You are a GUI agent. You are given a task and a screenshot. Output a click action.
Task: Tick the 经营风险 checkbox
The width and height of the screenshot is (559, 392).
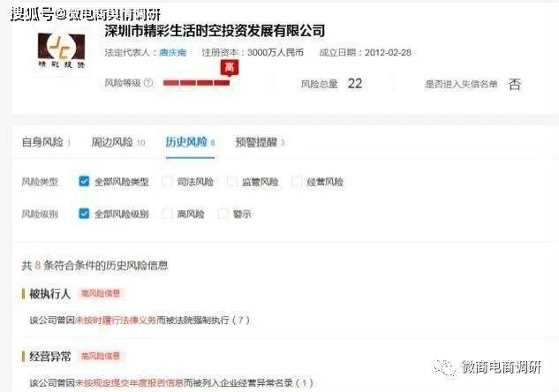(x=297, y=181)
